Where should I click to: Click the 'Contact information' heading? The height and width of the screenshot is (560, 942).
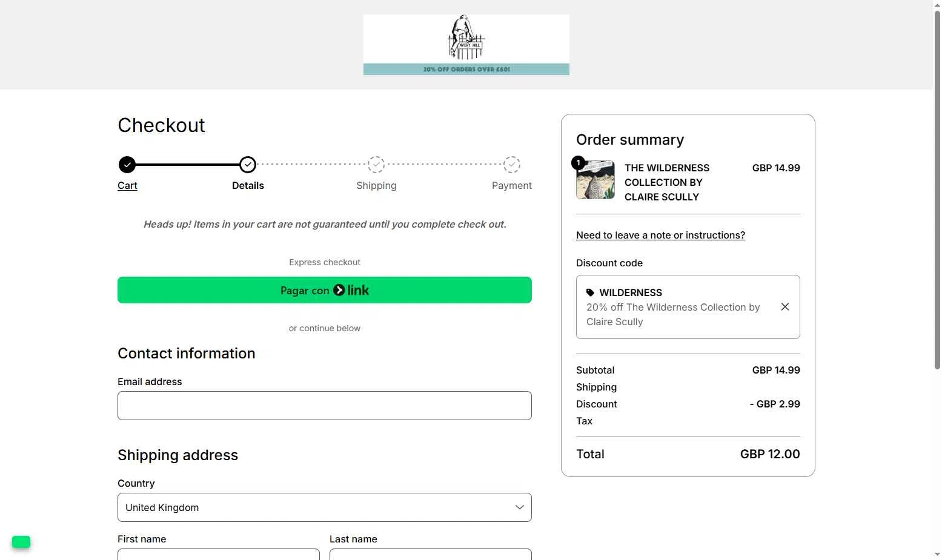point(187,354)
